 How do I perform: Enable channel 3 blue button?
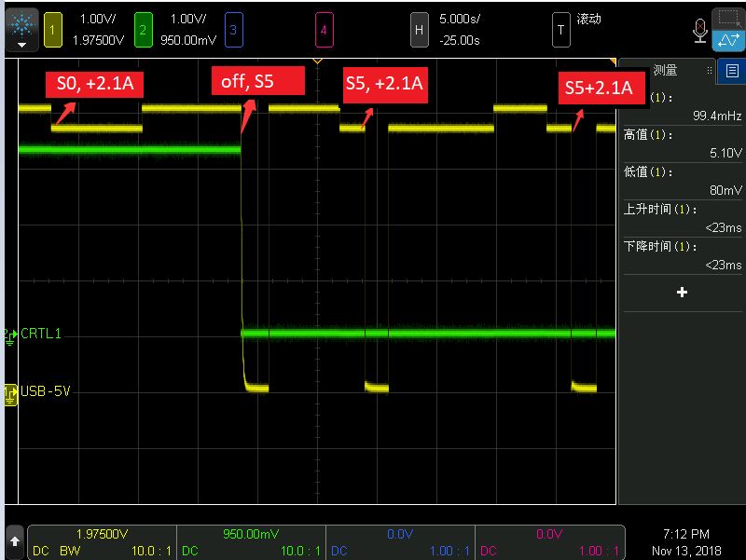pyautogui.click(x=234, y=30)
